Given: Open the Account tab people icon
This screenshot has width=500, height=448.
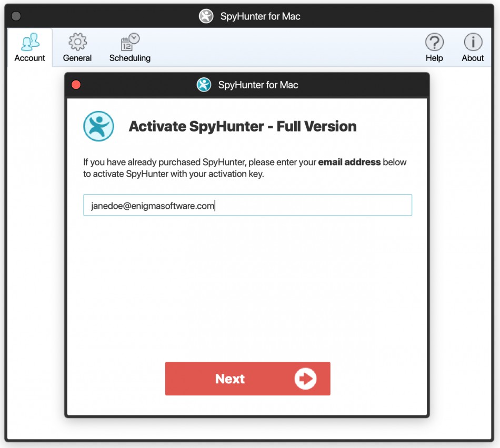Looking at the screenshot, I should [30, 42].
